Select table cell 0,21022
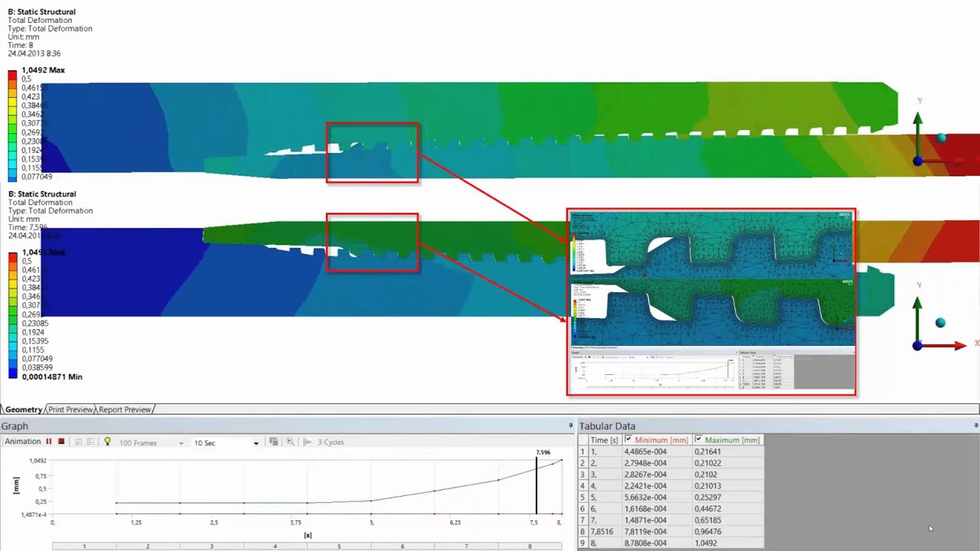This screenshot has height=551, width=980. click(727, 463)
